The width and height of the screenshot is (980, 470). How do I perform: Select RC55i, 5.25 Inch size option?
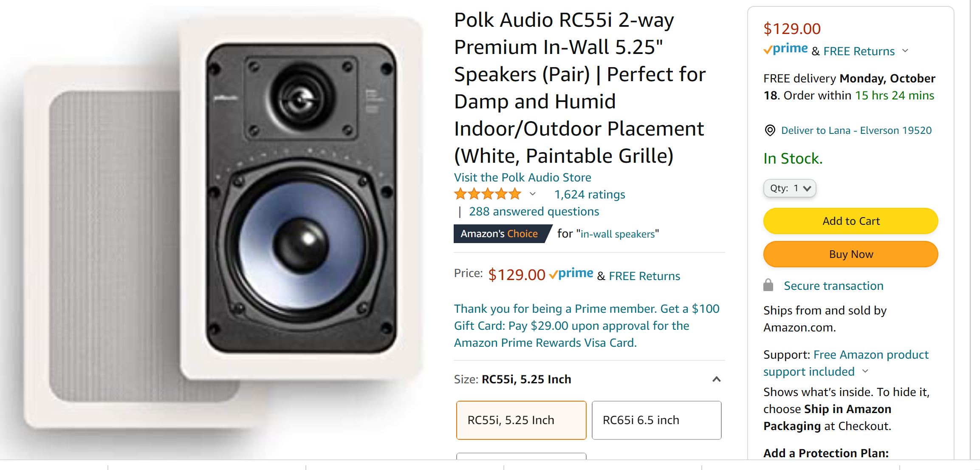[521, 420]
